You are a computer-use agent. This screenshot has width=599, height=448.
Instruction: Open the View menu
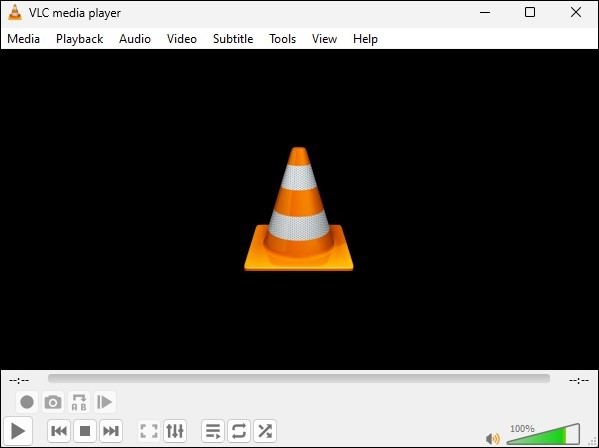pos(324,39)
